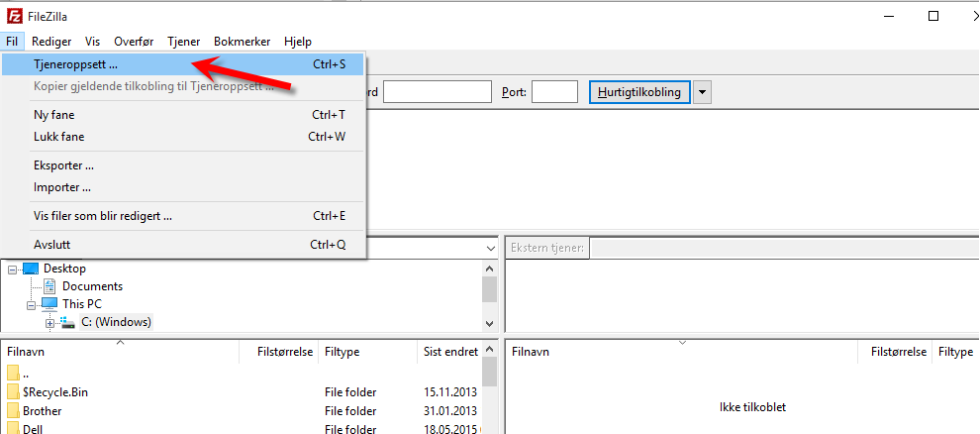Sort local files by Sist endret column
The height and width of the screenshot is (434, 980).
pos(448,352)
